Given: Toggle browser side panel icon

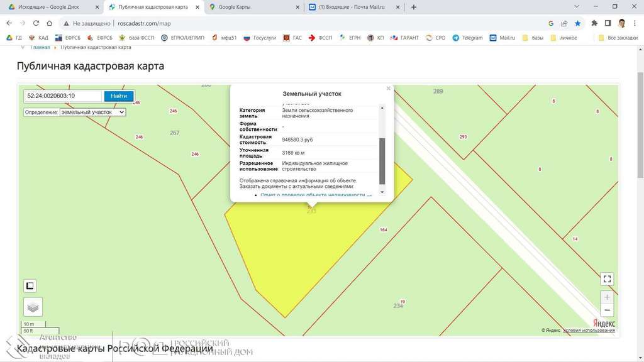Looking at the screenshot, I should [608, 23].
